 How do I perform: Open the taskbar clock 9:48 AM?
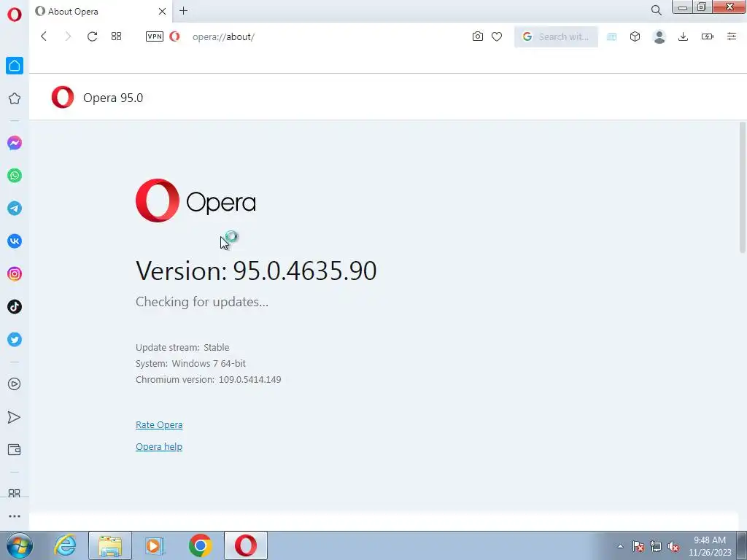pyautogui.click(x=710, y=546)
